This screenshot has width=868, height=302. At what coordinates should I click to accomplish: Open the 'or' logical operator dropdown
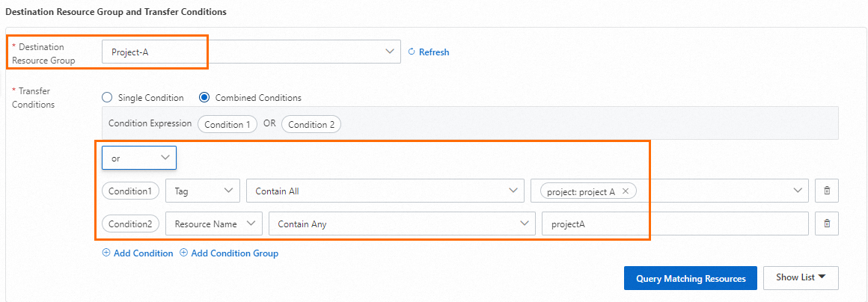[139, 158]
